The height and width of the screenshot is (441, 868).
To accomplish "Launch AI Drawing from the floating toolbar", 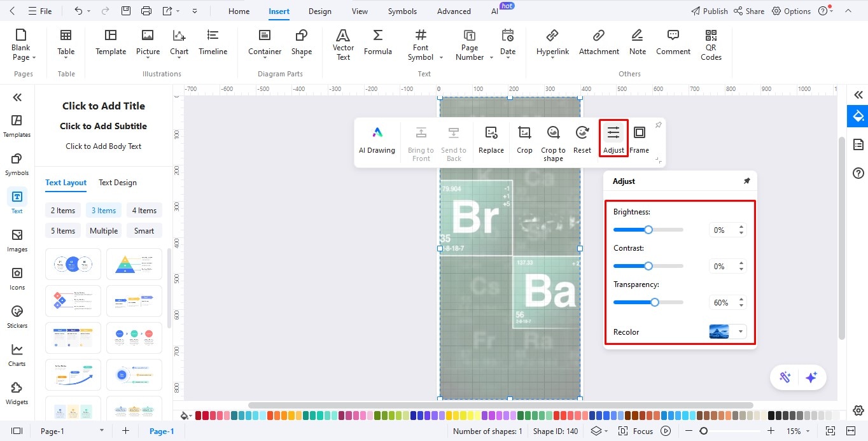I will coord(377,139).
